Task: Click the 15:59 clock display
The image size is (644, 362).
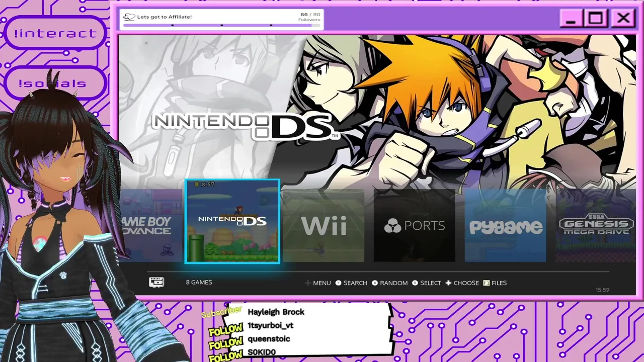Action: pos(603,290)
